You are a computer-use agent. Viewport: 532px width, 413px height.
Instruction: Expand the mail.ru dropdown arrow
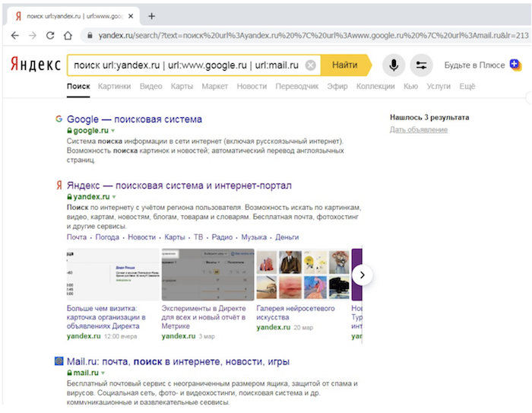[103, 373]
